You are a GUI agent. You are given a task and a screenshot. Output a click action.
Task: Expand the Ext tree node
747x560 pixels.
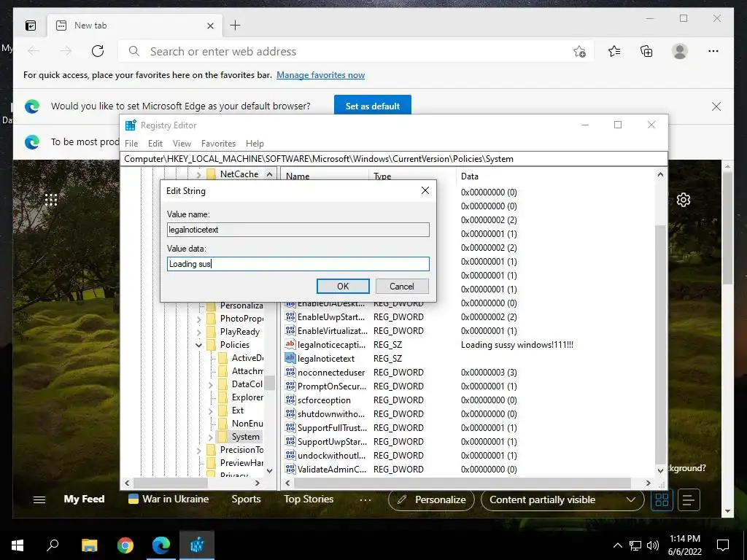211,411
